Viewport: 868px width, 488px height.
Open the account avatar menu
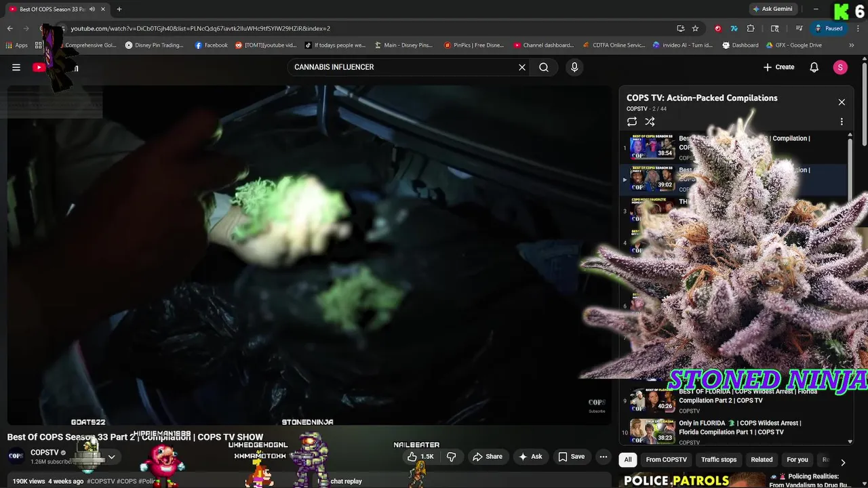tap(840, 67)
